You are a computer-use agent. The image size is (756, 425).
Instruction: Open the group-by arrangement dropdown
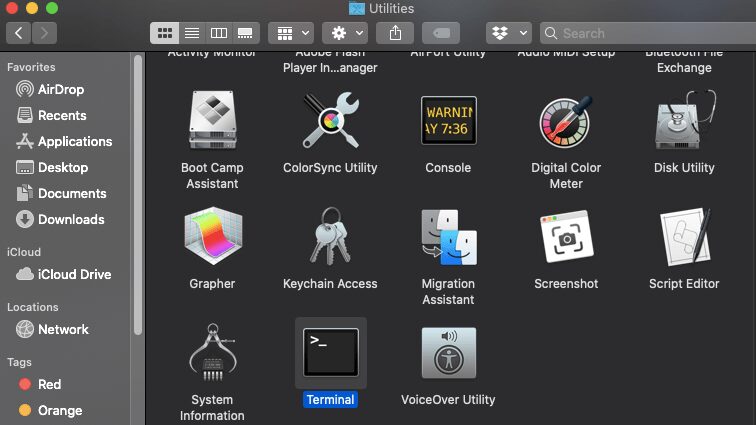(291, 33)
